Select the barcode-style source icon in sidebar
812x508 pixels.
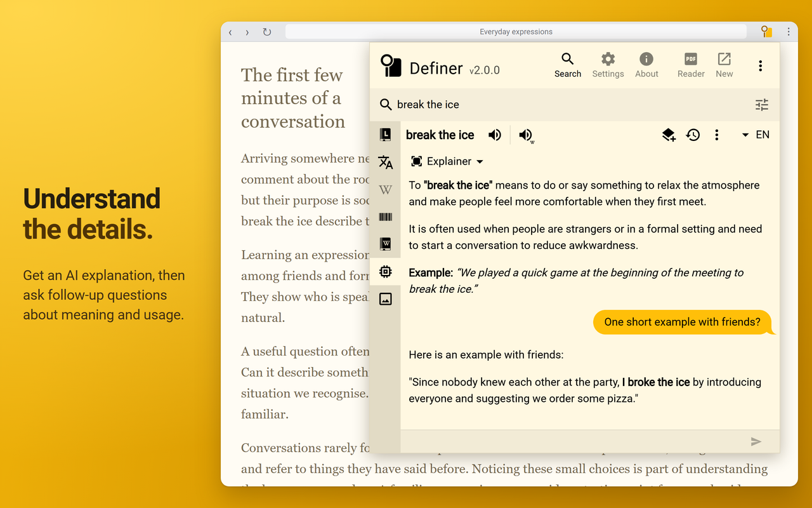pyautogui.click(x=385, y=217)
